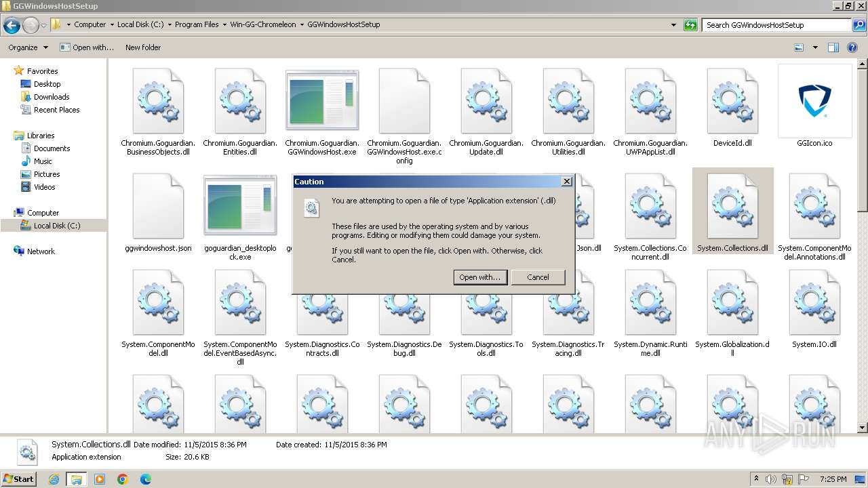This screenshot has width=868, height=488.
Task: Select the GGIcon.ico shield icon
Action: click(814, 101)
